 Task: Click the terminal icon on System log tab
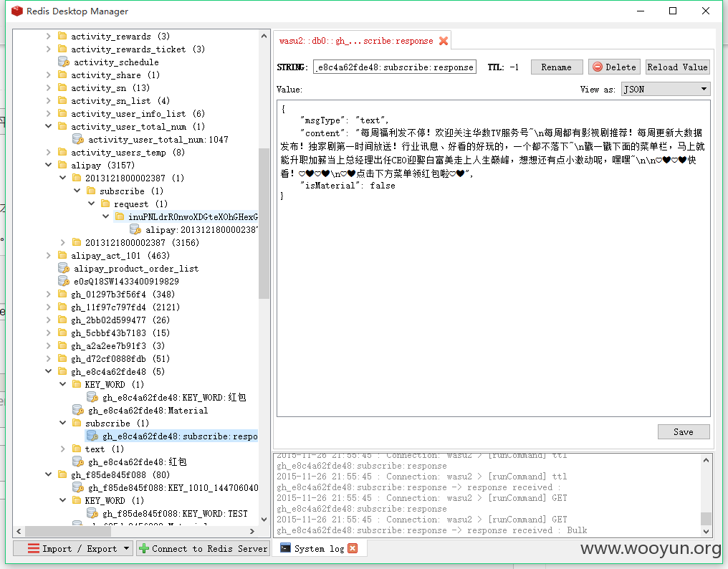(x=285, y=548)
